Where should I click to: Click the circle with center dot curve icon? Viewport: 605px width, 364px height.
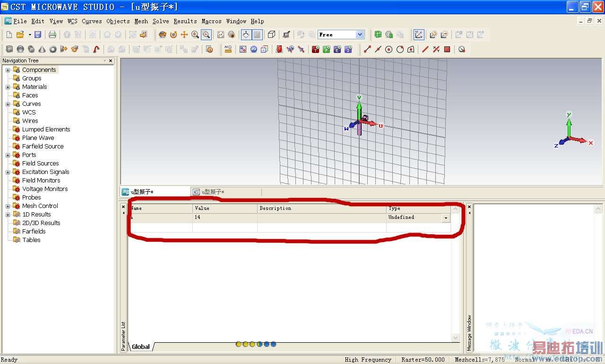pos(389,49)
